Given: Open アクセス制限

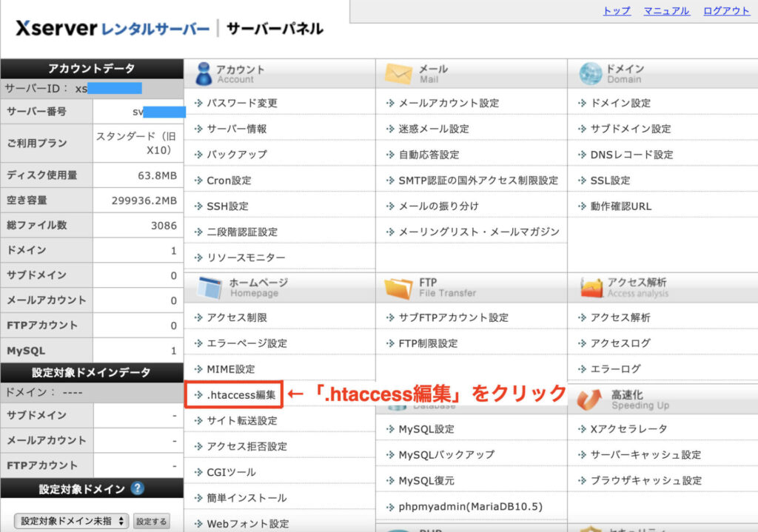Looking at the screenshot, I should pyautogui.click(x=237, y=317).
